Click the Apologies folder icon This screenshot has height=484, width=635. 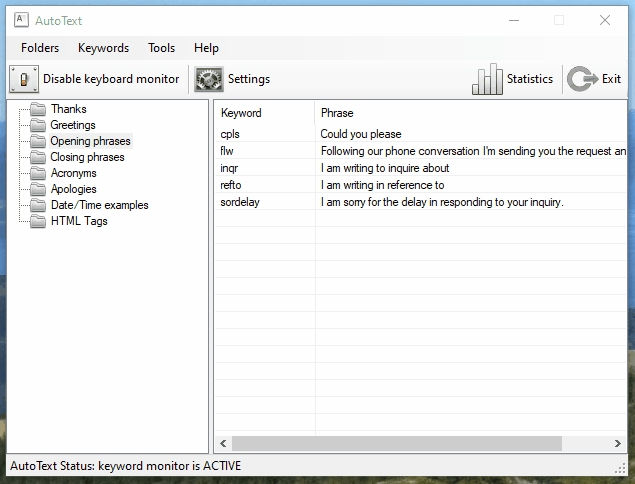[x=38, y=189]
